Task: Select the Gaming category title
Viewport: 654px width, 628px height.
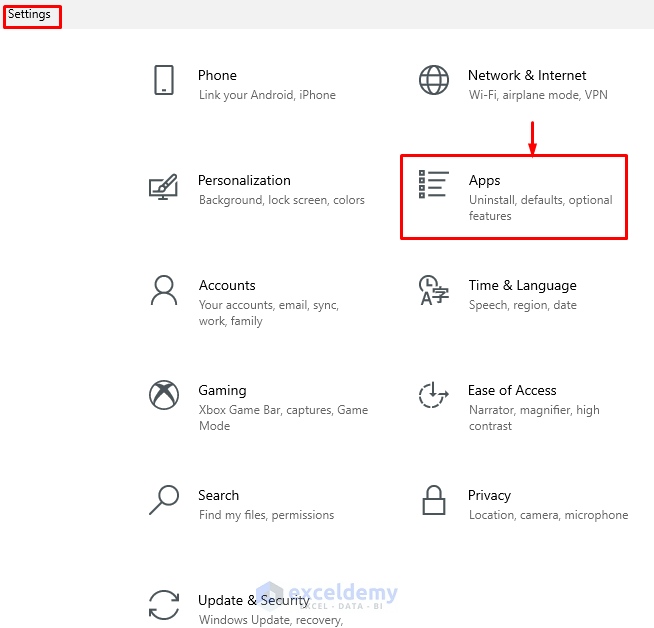Action: pos(222,390)
